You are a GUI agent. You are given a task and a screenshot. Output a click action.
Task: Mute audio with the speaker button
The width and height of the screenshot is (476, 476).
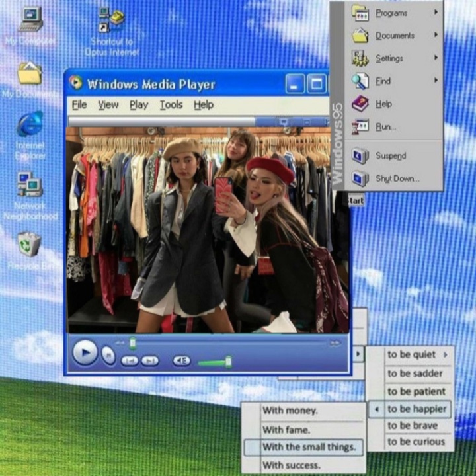pos(181,361)
